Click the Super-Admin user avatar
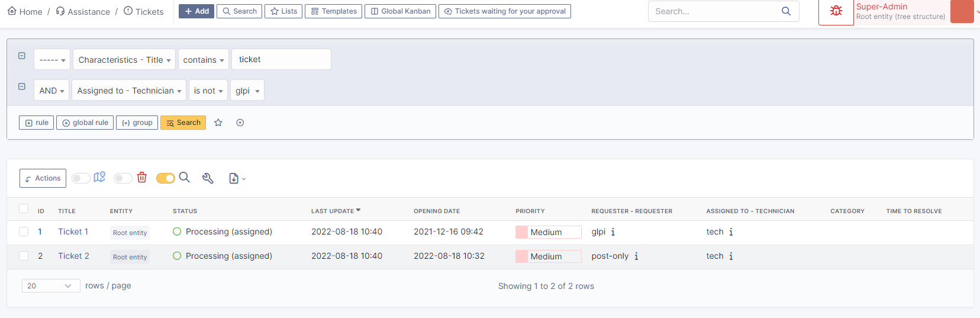Screen dimensions: 980x318 point(962,11)
